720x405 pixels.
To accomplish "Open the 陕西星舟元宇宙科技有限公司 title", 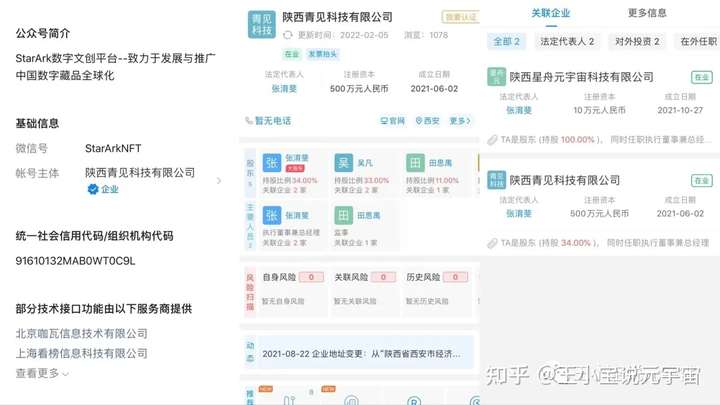I will click(581, 77).
